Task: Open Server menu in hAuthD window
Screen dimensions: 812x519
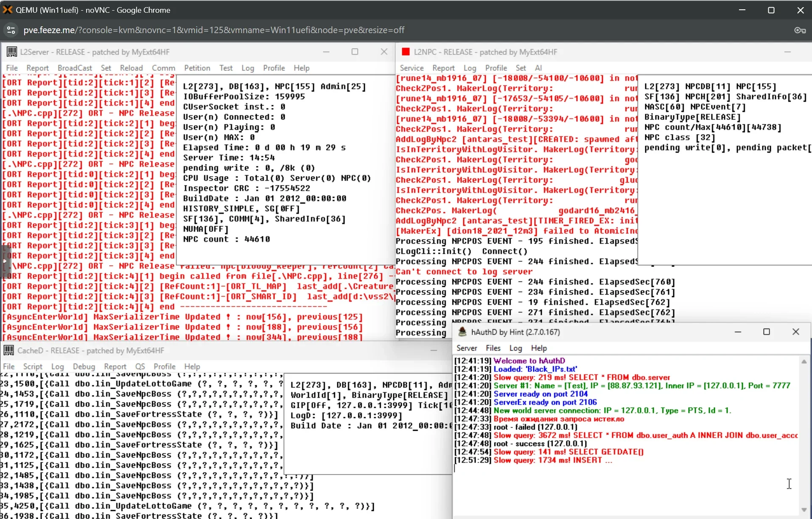Action: 467,348
